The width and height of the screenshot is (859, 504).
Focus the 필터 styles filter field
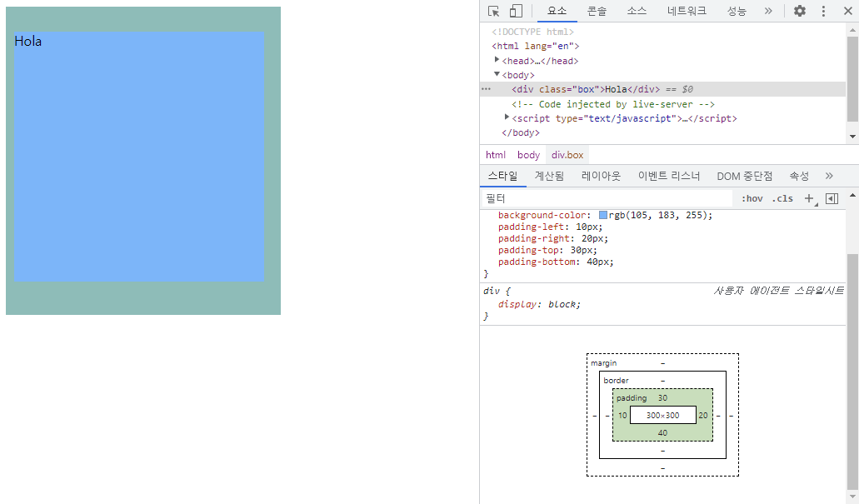(x=607, y=198)
